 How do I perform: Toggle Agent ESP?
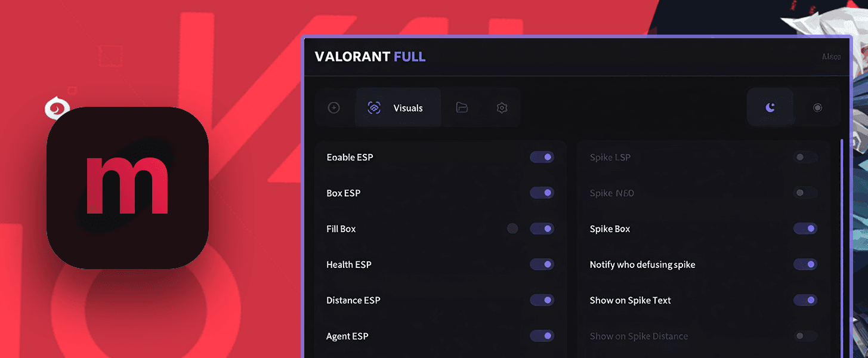pos(542,336)
